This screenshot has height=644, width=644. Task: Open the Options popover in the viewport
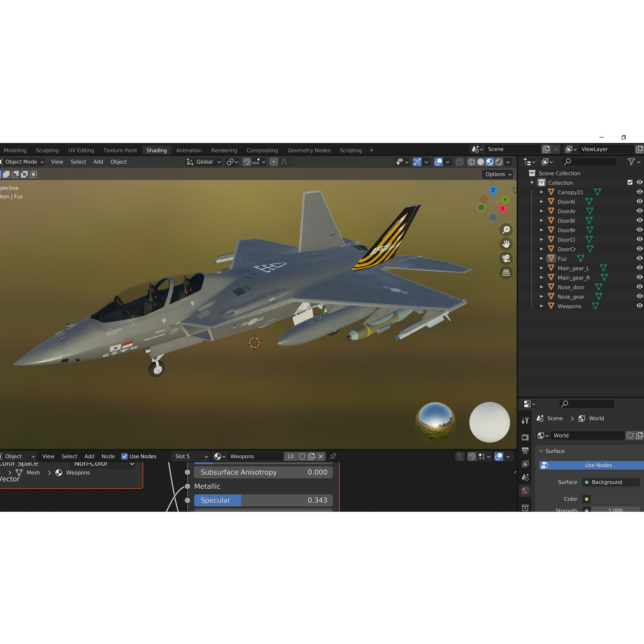point(497,174)
